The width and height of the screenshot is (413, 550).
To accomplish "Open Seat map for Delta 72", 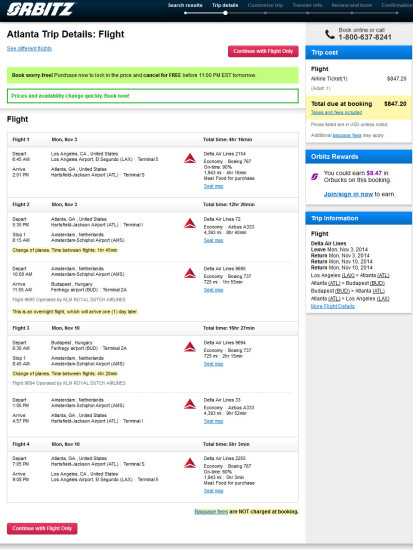I will [x=213, y=240].
